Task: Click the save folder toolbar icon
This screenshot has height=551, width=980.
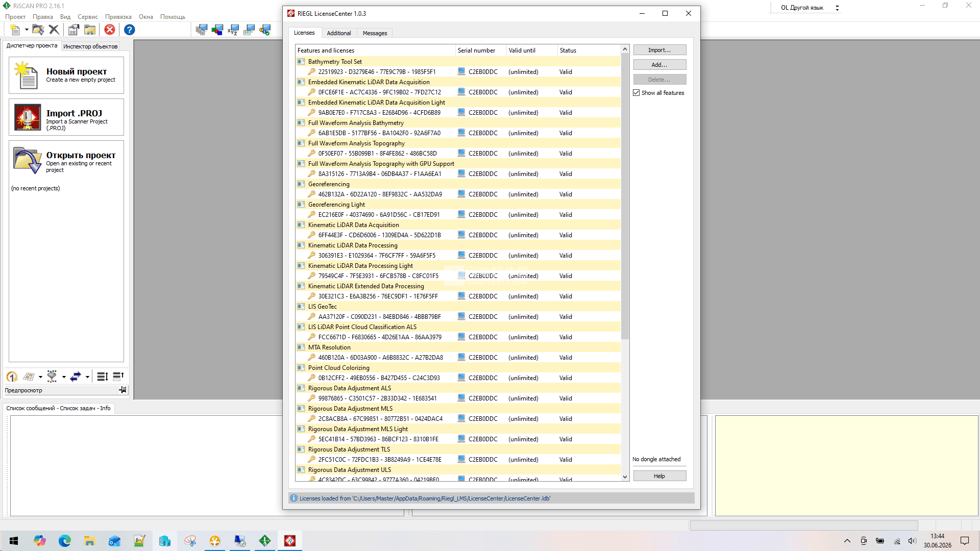Action: coord(90,30)
